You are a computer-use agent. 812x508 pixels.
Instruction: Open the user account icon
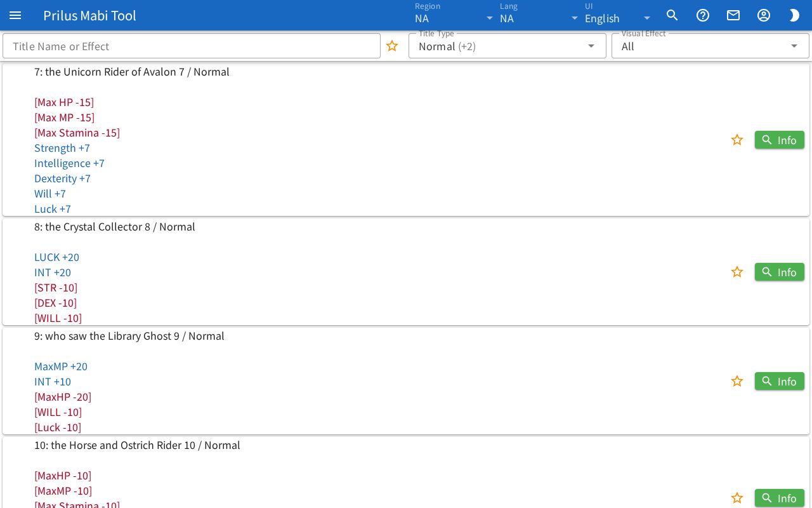click(764, 15)
